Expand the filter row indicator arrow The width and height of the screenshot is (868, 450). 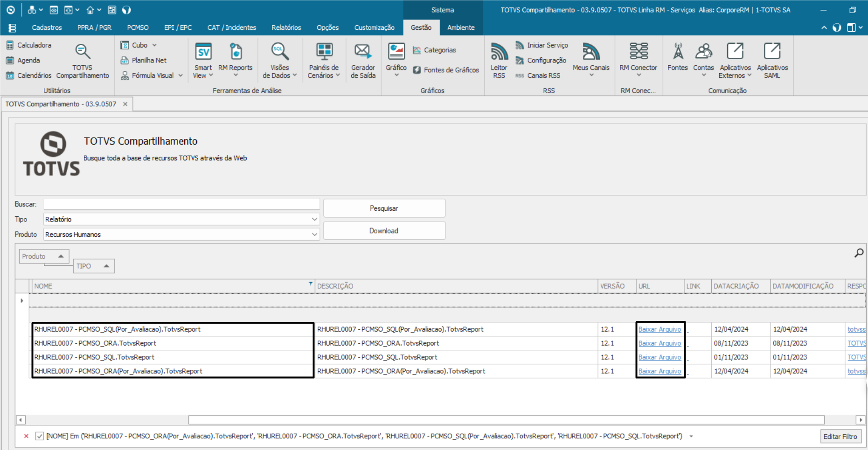pyautogui.click(x=22, y=301)
